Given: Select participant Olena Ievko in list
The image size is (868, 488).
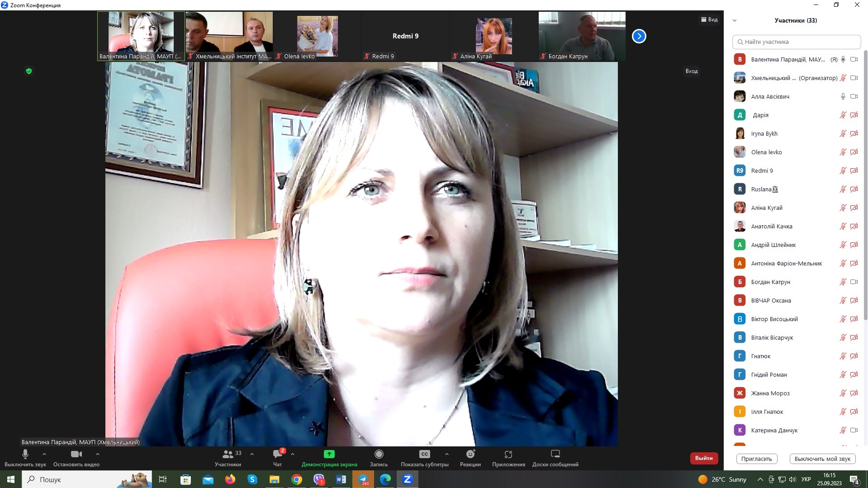Looking at the screenshot, I should point(797,152).
